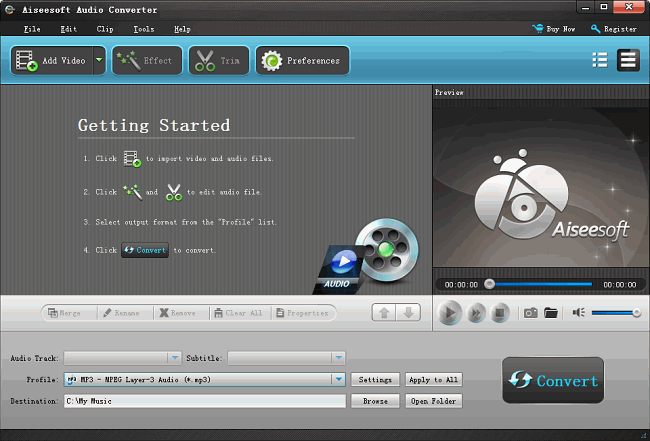Mute audio with speaker icon
The width and height of the screenshot is (650, 441).
(579, 313)
